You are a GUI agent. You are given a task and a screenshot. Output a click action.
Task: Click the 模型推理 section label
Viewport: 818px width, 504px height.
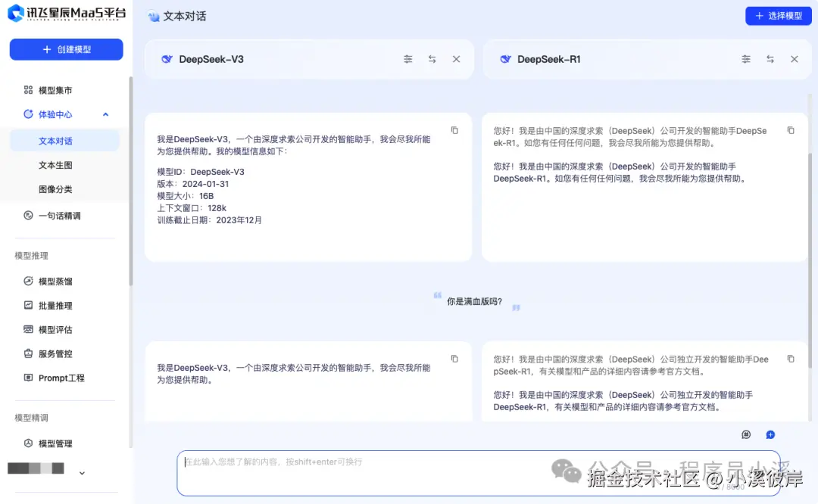[x=31, y=255]
